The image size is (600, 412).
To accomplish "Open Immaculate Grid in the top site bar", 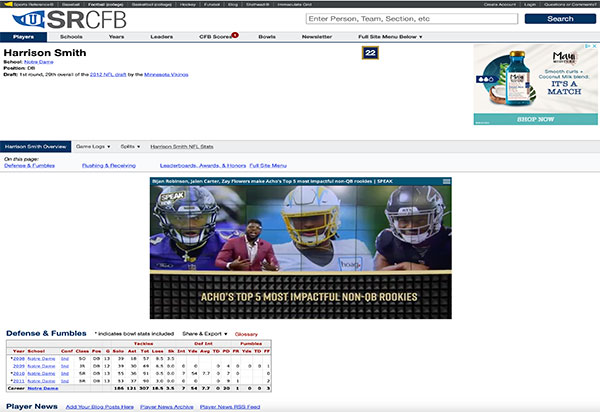I will [x=295, y=5].
